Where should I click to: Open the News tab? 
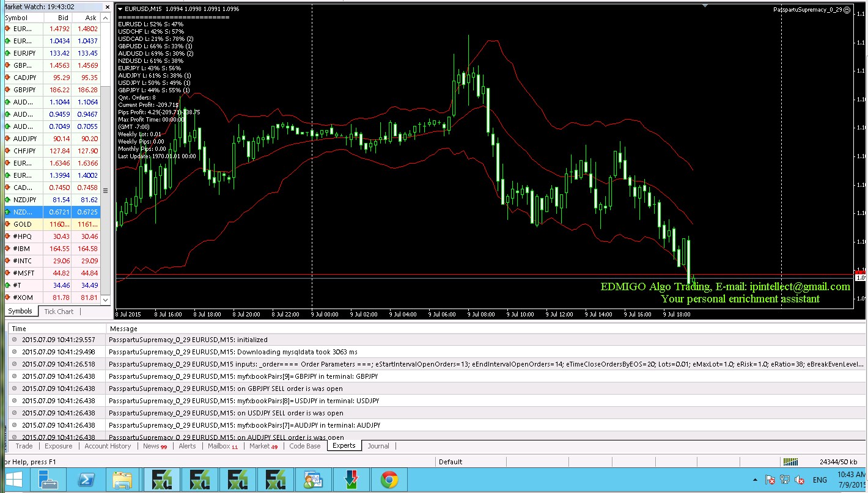tap(155, 446)
